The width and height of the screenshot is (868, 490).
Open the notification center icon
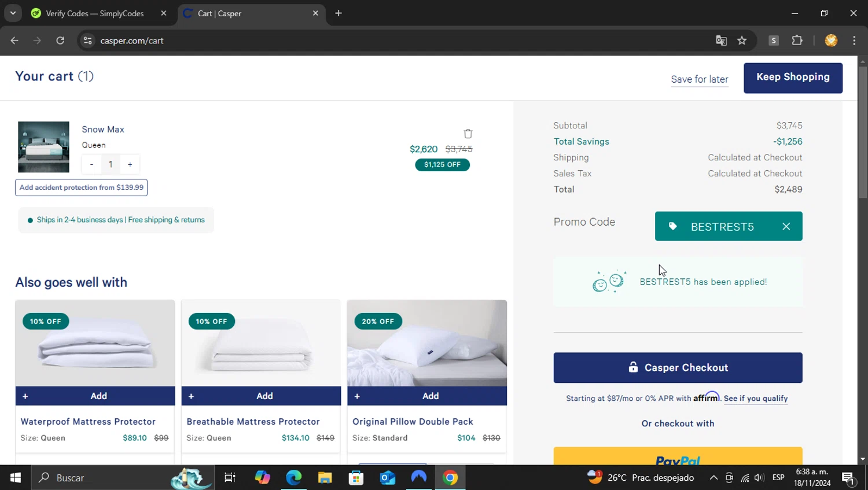coord(848,478)
